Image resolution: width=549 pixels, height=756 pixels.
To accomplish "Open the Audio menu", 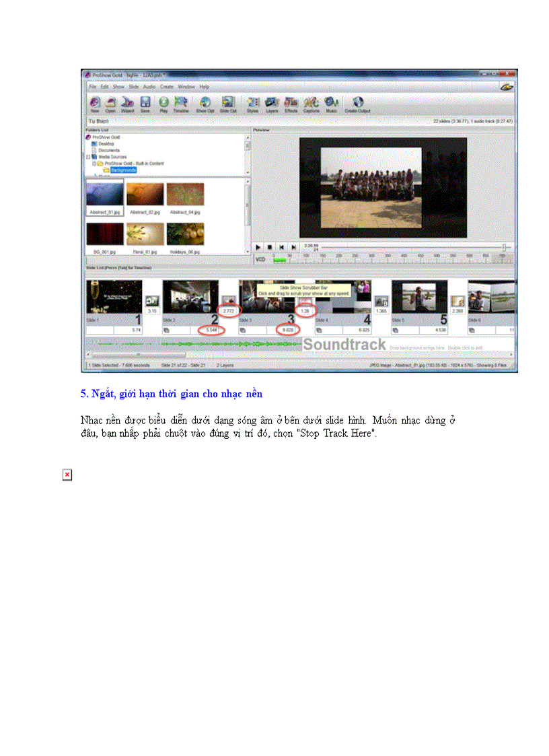I will click(x=148, y=87).
